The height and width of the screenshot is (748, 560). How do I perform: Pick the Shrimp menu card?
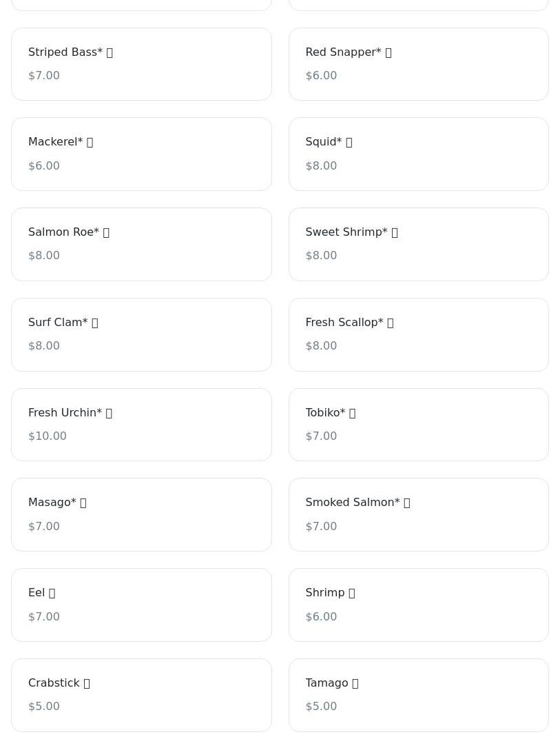418,605
